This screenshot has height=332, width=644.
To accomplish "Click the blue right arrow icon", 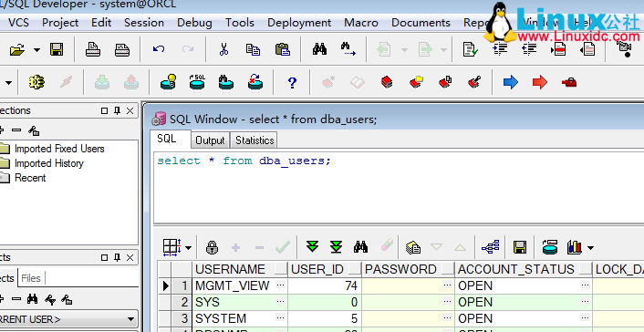I will pyautogui.click(x=511, y=82).
